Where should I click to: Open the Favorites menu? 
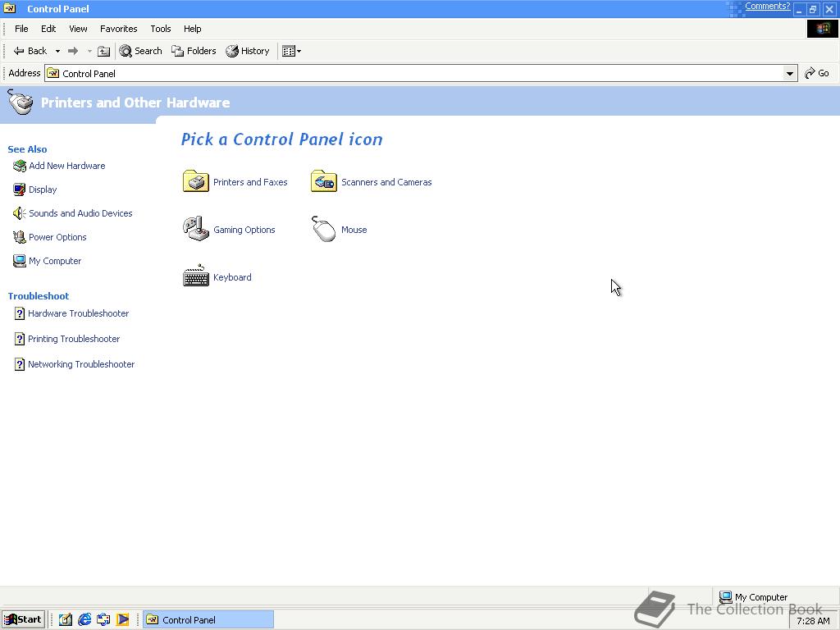(x=118, y=29)
